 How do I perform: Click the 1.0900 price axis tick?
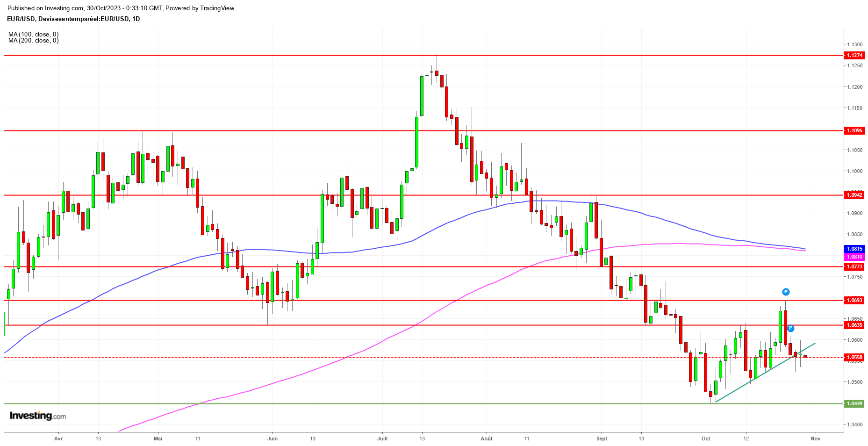855,213
